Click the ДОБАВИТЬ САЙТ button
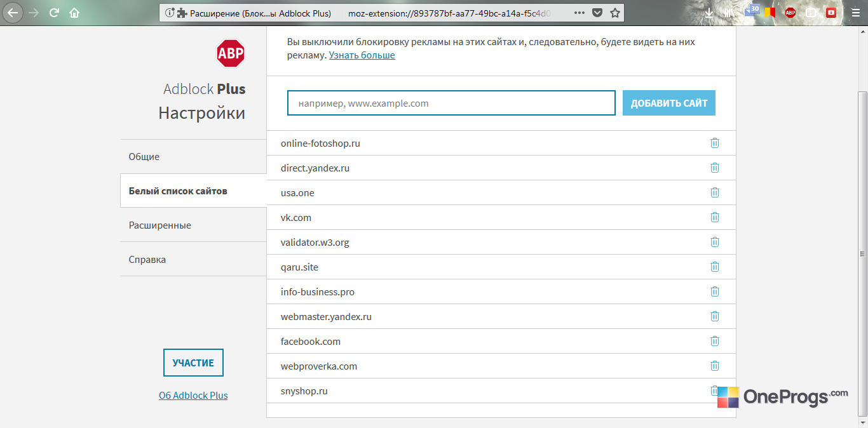The image size is (868, 428). [x=669, y=103]
